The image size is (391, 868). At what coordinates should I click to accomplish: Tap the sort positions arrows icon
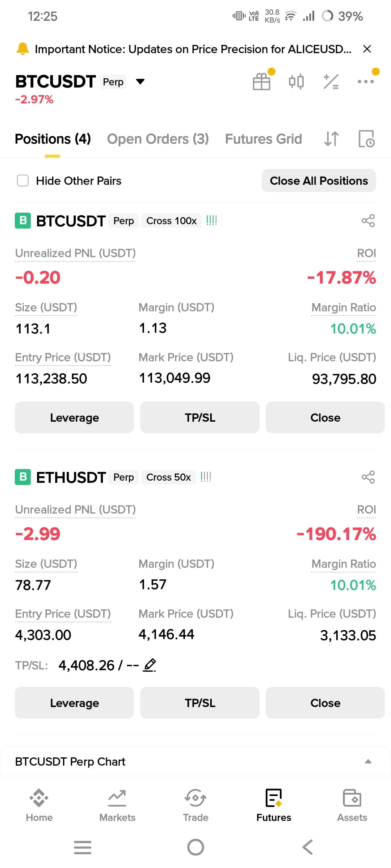pyautogui.click(x=331, y=139)
